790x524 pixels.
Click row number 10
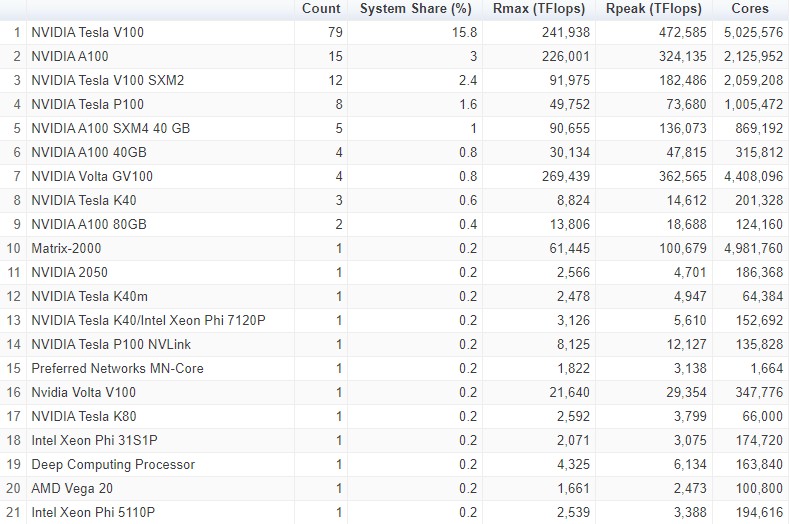pos(14,248)
